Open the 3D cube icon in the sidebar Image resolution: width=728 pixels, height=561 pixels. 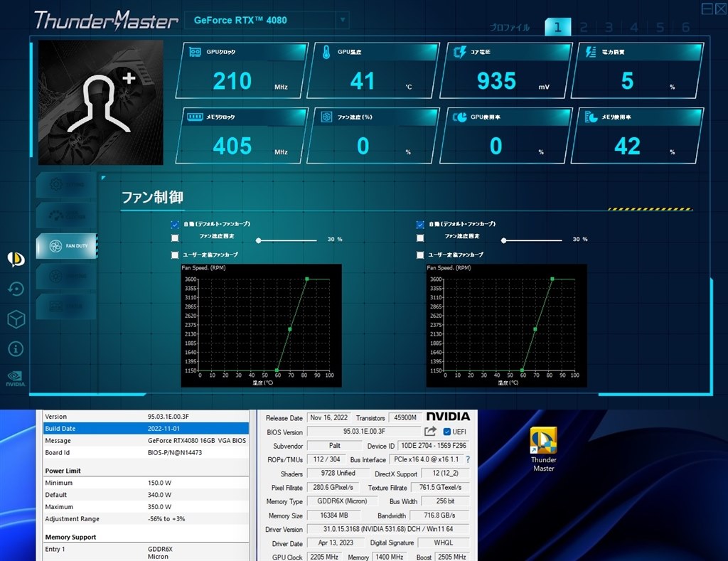[x=16, y=319]
